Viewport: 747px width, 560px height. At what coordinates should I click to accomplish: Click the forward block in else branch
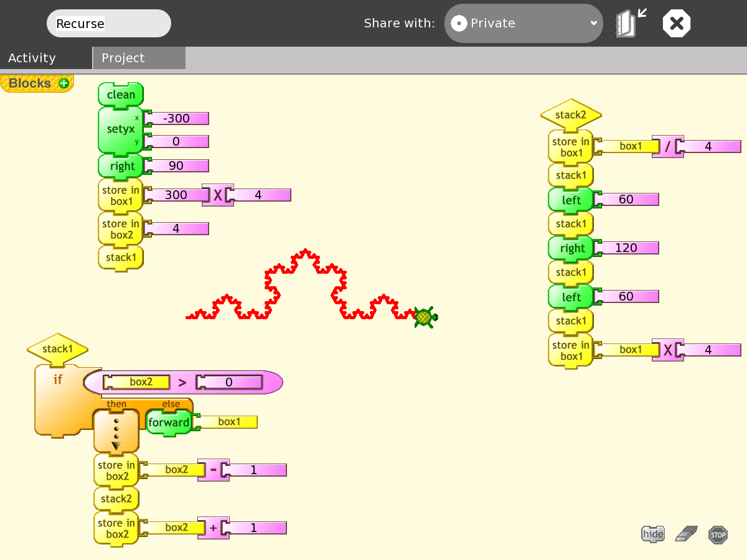168,422
